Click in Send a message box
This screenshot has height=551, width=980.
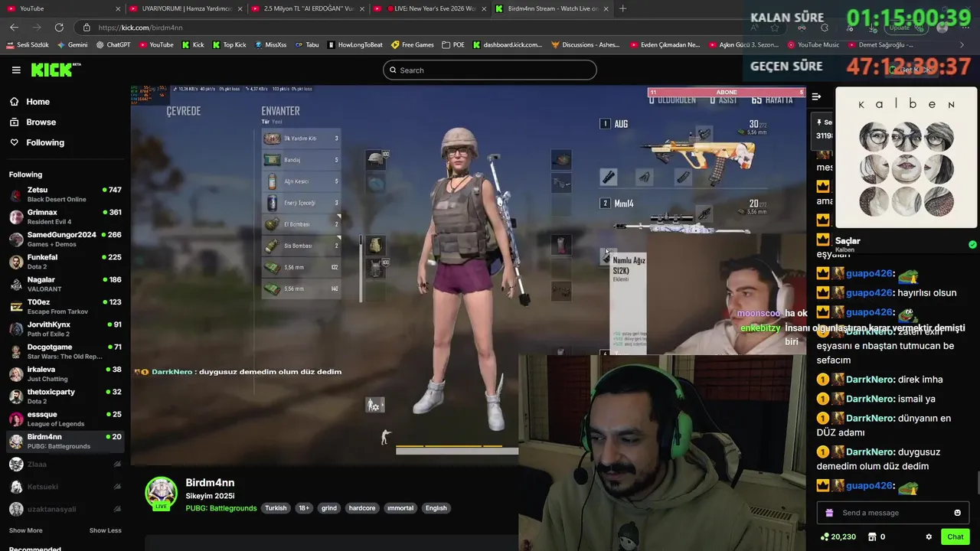tap(893, 513)
